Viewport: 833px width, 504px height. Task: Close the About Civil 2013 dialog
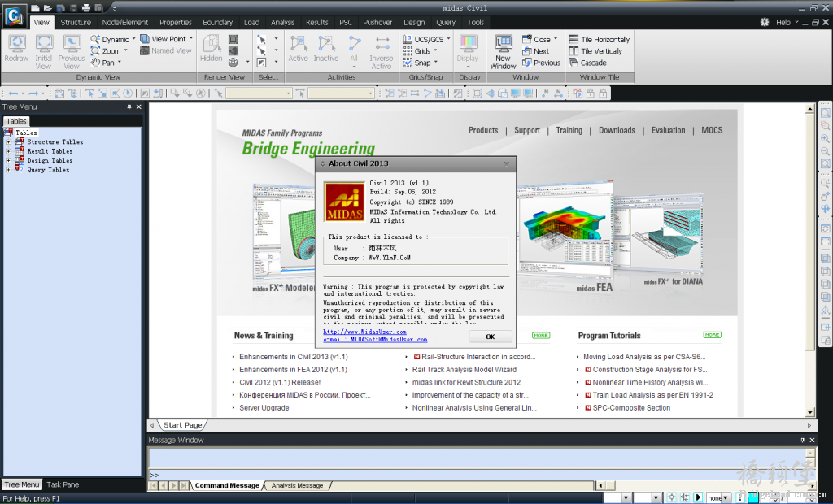[x=506, y=164]
